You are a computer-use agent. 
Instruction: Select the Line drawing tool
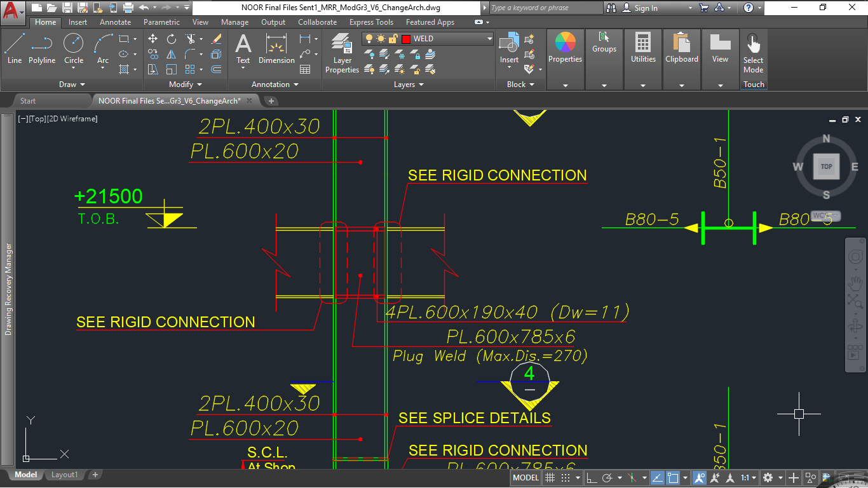15,48
